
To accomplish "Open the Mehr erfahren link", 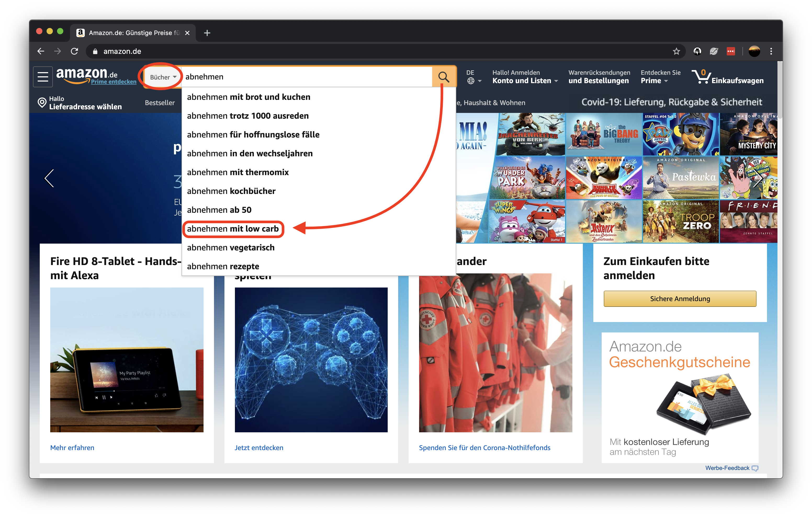I will click(72, 447).
